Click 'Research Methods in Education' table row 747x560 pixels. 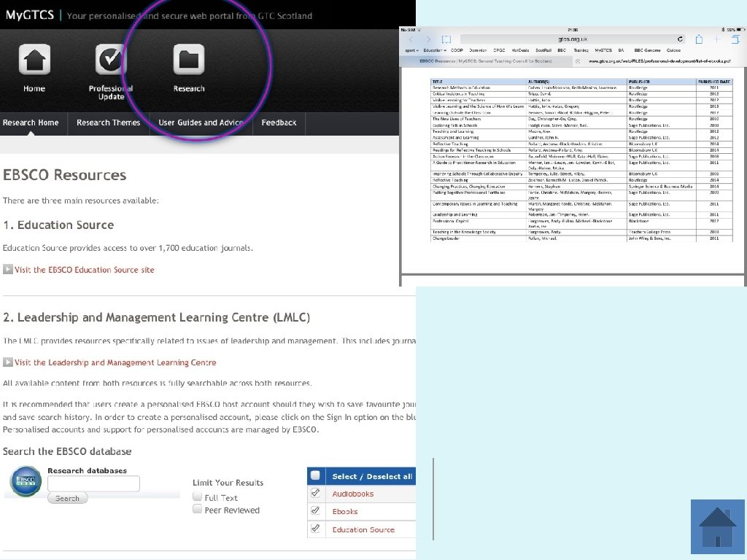581,88
